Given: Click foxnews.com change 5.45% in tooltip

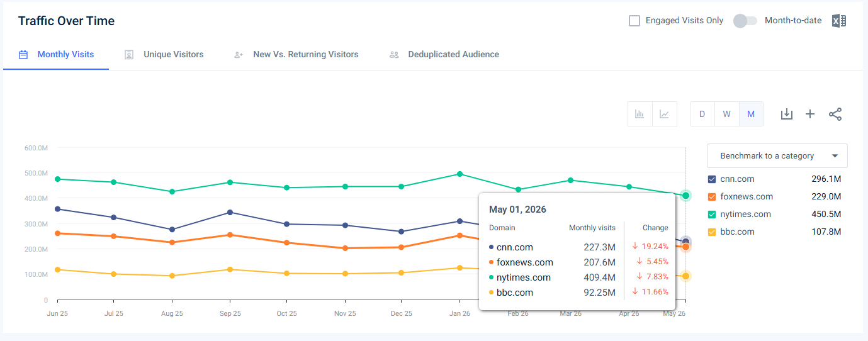Looking at the screenshot, I should pos(653,262).
